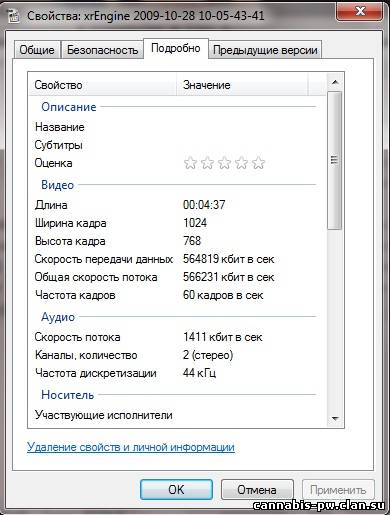Set rating to five stars
390x515 pixels.
click(258, 163)
